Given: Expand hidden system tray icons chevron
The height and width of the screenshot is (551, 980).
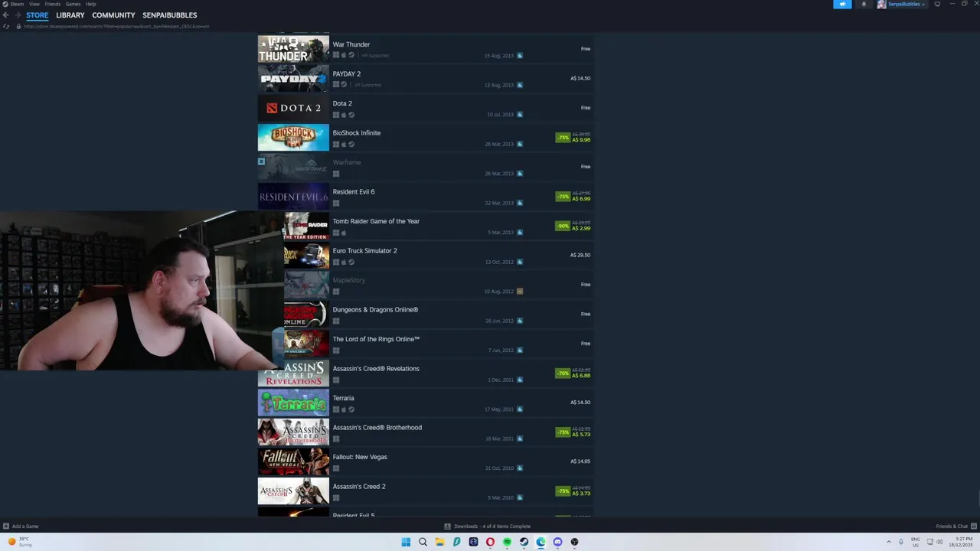Looking at the screenshot, I should 889,542.
